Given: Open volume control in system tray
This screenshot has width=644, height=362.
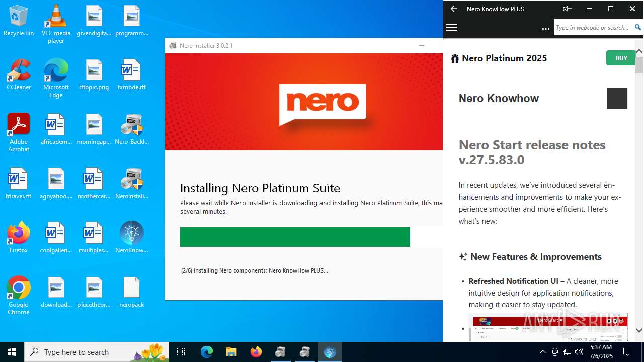Looking at the screenshot, I should (x=579, y=352).
